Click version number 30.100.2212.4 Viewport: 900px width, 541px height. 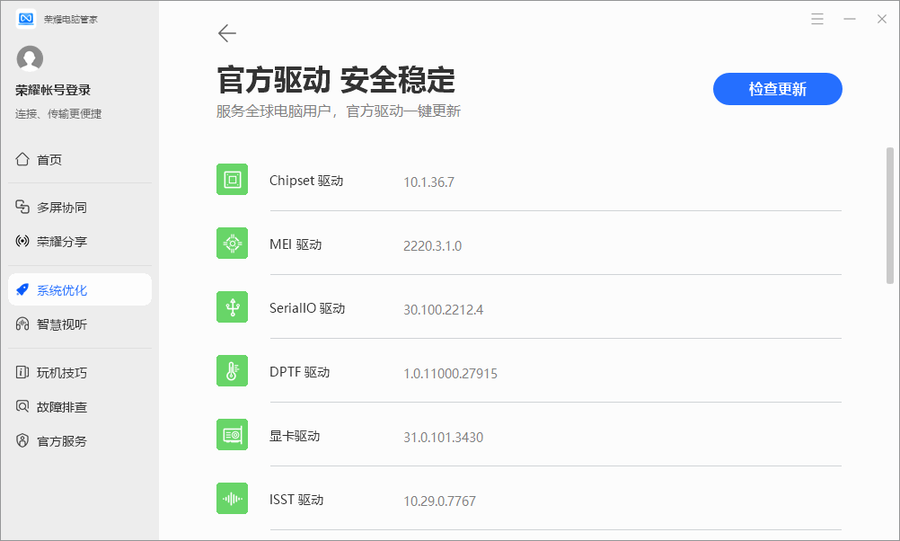point(443,310)
